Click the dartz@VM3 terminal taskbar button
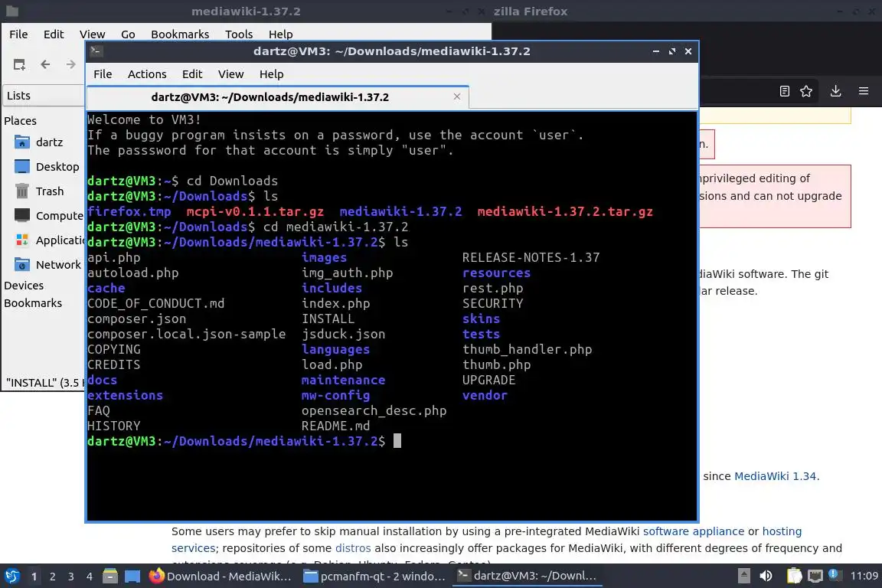882x588 pixels. point(527,576)
